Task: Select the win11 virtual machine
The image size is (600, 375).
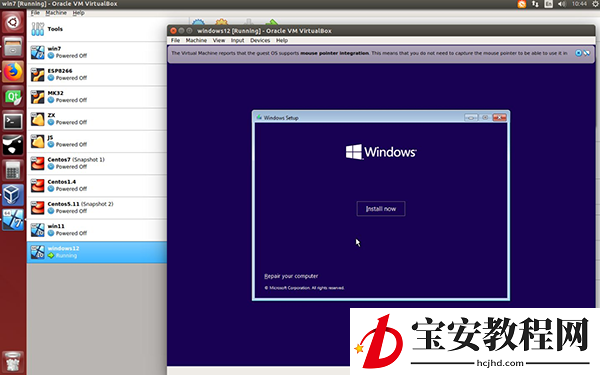Action: point(97,230)
